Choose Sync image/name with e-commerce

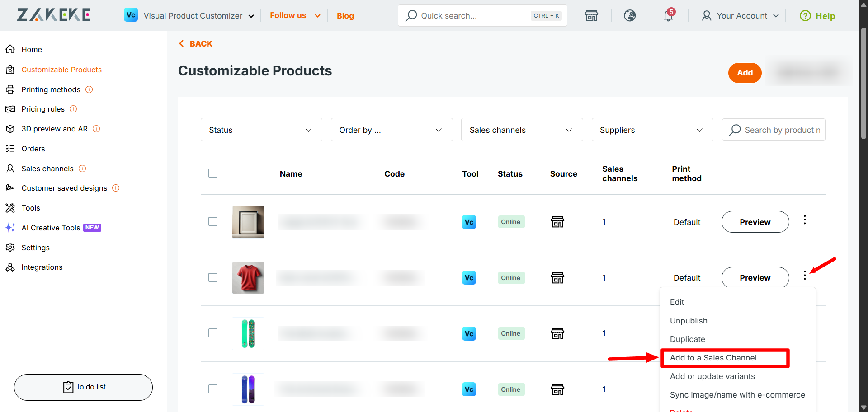737,395
